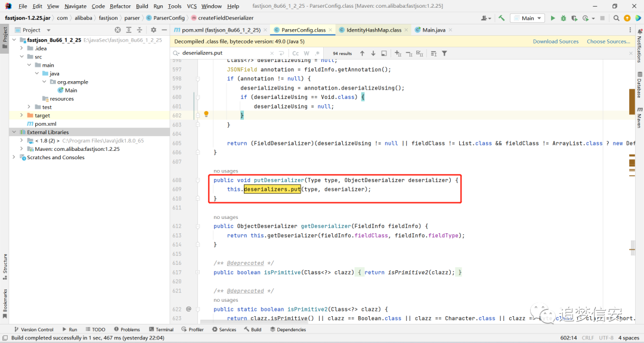The width and height of the screenshot is (644, 343).
Task: Open the user account icon menu
Action: click(x=487, y=18)
